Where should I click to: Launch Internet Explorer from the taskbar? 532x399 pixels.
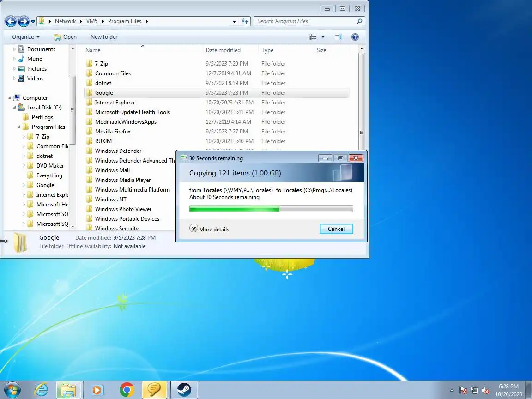(42, 390)
